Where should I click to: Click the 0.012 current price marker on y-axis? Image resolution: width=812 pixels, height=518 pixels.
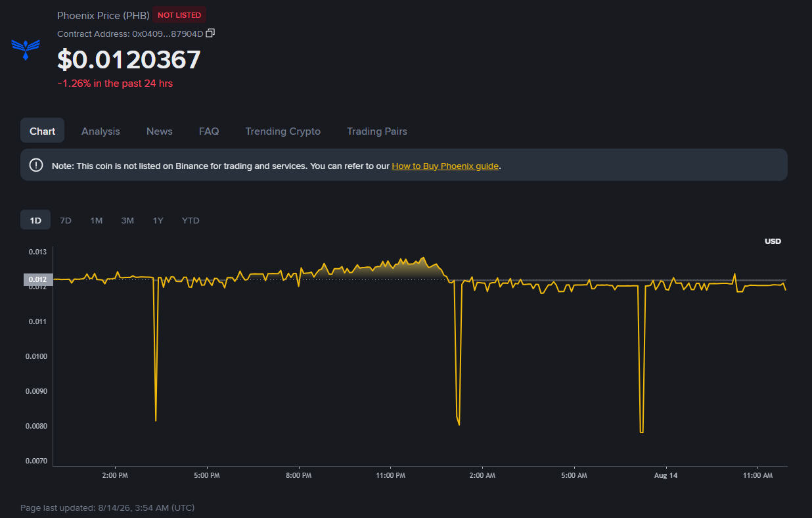click(37, 279)
